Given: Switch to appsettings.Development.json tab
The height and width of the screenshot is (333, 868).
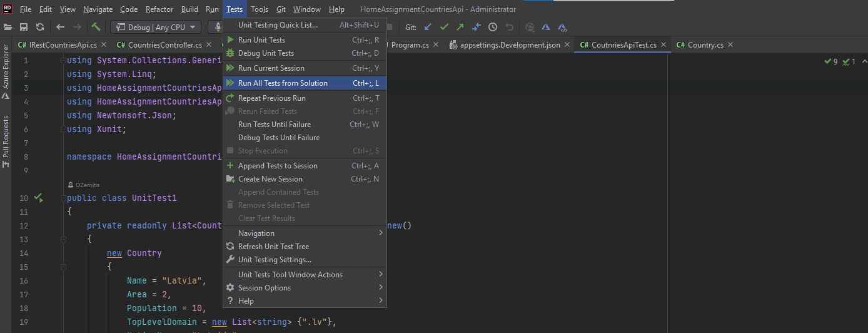Looking at the screenshot, I should tap(510, 45).
